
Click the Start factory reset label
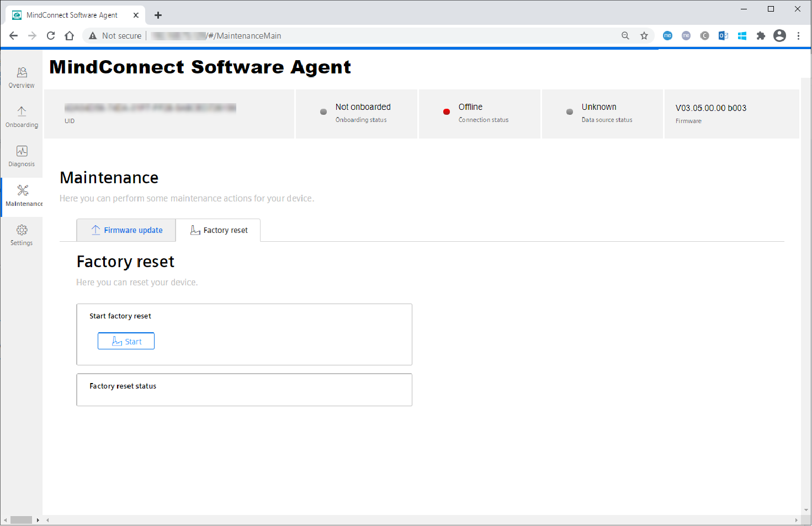click(120, 316)
